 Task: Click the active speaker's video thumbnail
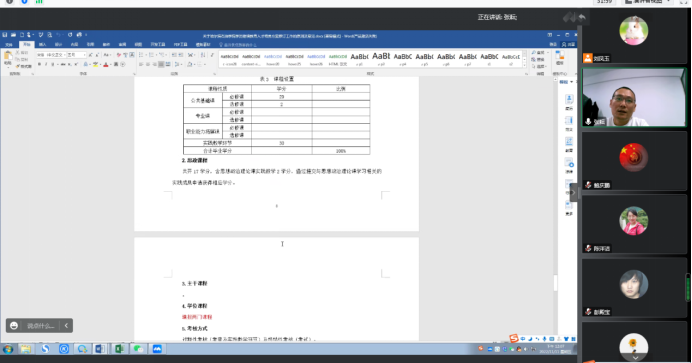(x=634, y=97)
